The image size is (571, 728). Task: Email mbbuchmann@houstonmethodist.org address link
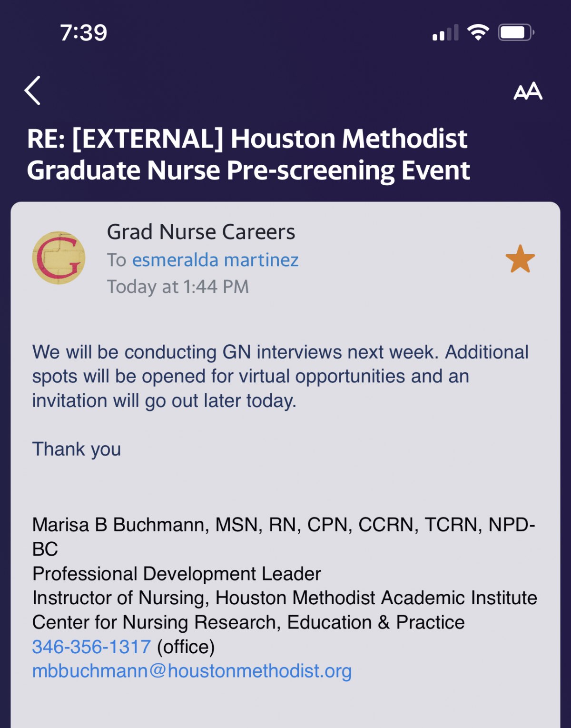192,671
